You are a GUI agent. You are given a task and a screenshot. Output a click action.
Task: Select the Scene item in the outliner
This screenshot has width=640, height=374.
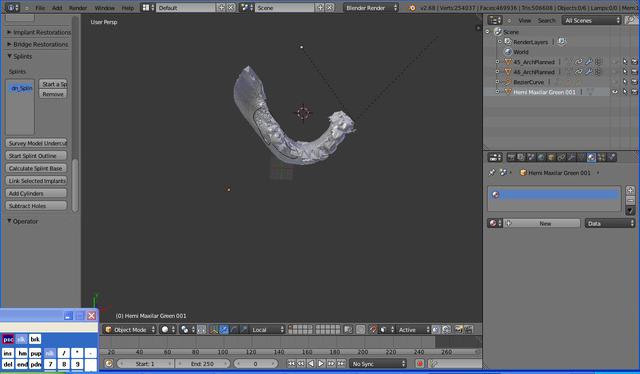[511, 32]
